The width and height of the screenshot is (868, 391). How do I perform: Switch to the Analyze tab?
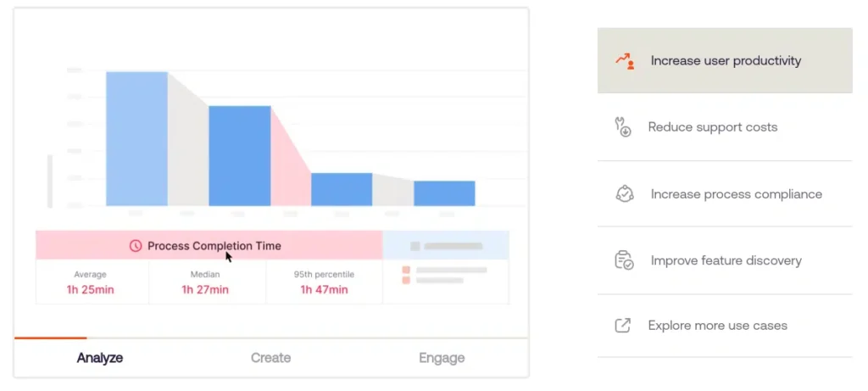click(x=100, y=358)
